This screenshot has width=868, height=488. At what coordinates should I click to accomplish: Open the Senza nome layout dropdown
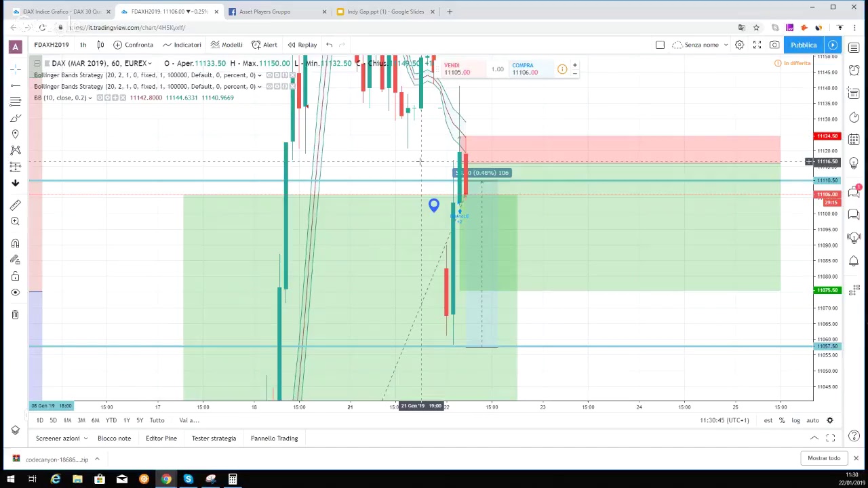(x=701, y=45)
